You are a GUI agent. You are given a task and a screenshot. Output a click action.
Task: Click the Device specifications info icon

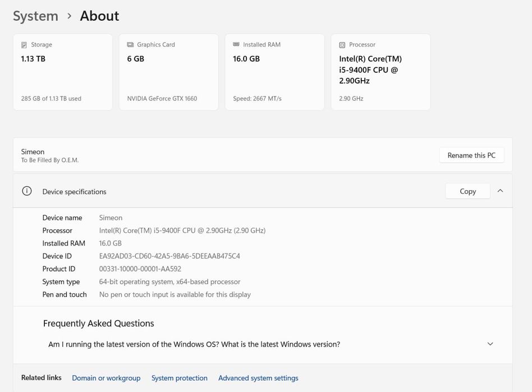[26, 191]
